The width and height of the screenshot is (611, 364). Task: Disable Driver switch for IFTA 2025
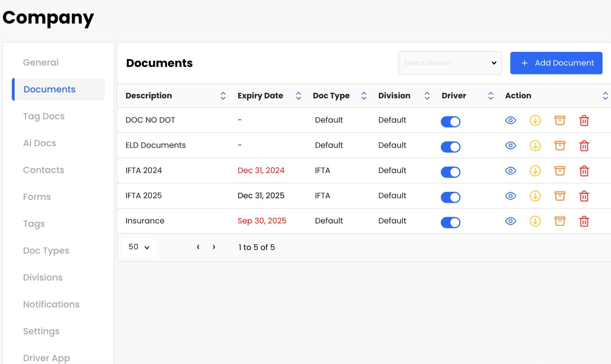tap(451, 197)
